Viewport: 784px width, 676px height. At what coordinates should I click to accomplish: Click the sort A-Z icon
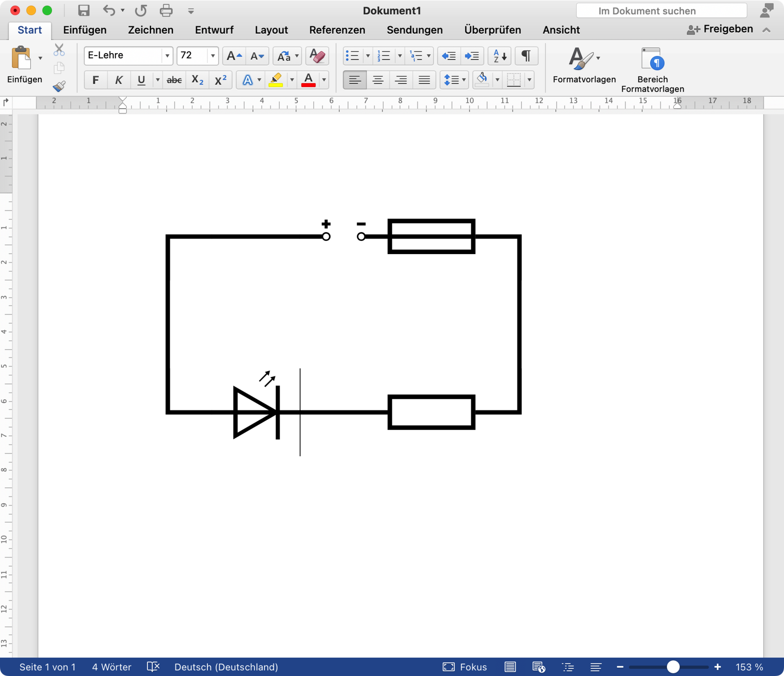pos(499,56)
